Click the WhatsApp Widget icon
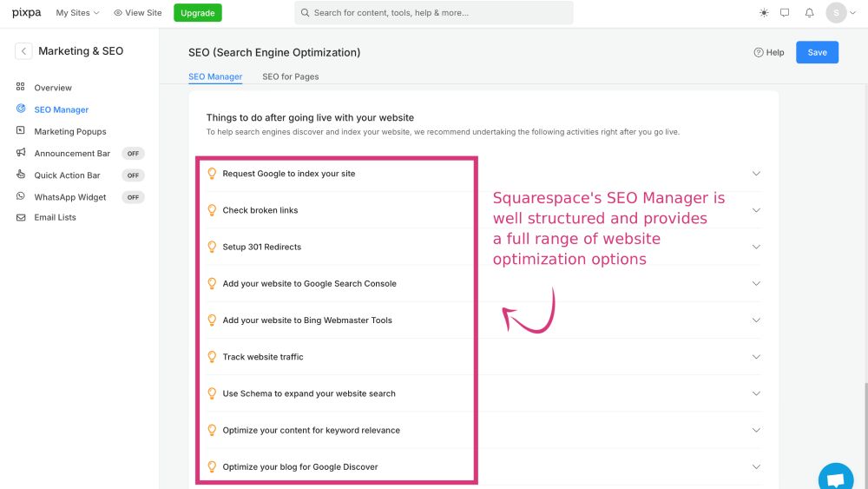This screenshot has height=489, width=868. coord(21,196)
